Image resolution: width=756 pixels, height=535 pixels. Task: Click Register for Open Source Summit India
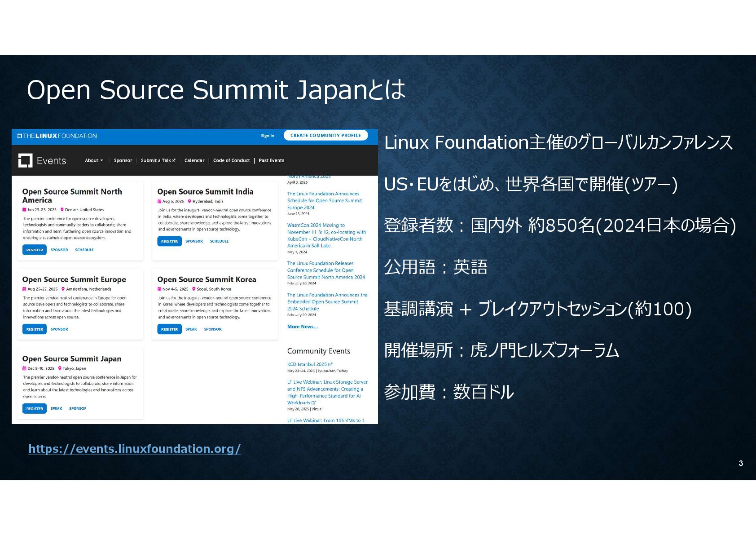pos(169,241)
